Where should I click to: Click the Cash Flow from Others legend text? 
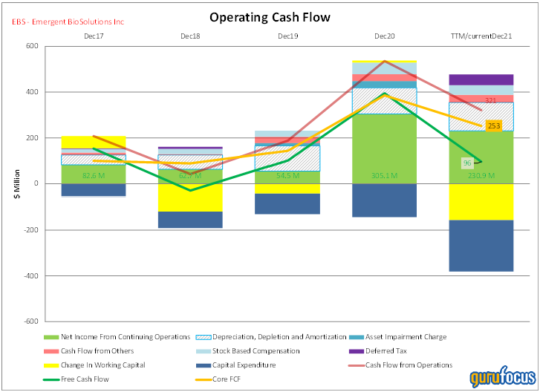click(97, 351)
